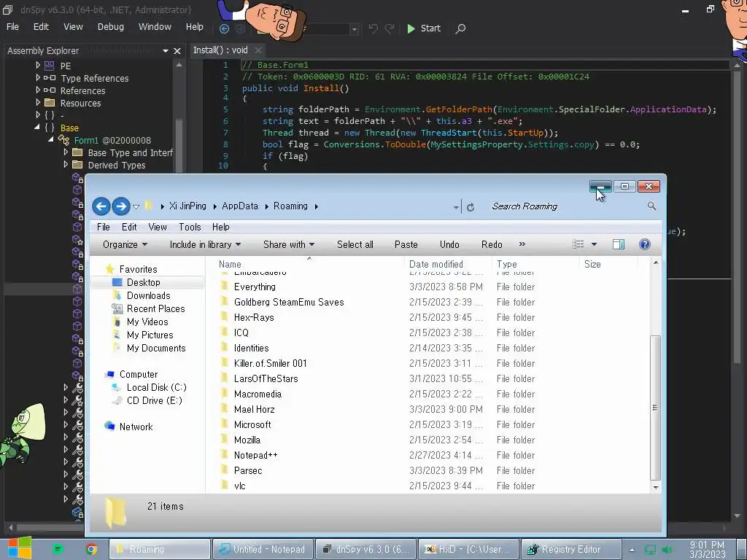
Task: Select the Mael Horz folder
Action: point(254,409)
